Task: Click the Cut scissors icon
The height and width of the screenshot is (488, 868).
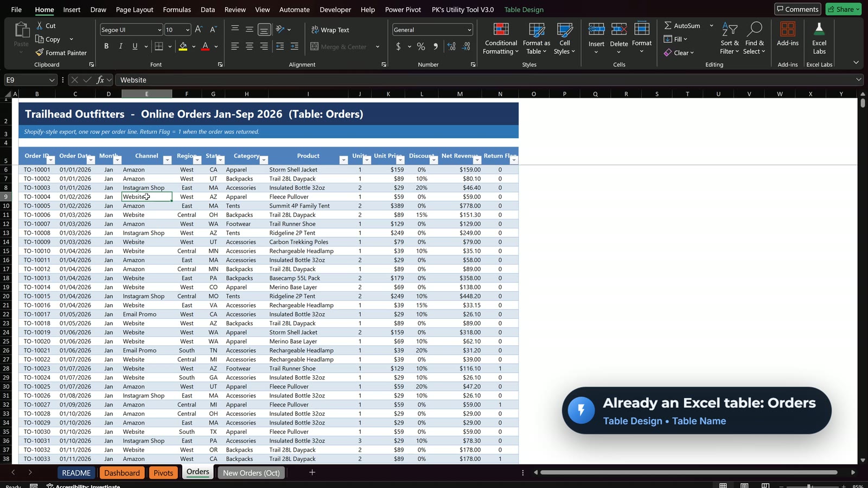Action: 40,25
